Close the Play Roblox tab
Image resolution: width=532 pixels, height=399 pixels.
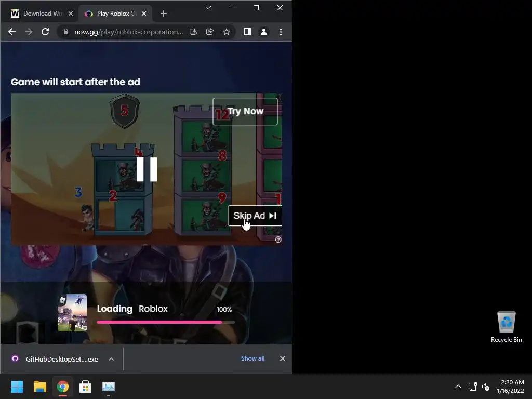click(x=144, y=14)
